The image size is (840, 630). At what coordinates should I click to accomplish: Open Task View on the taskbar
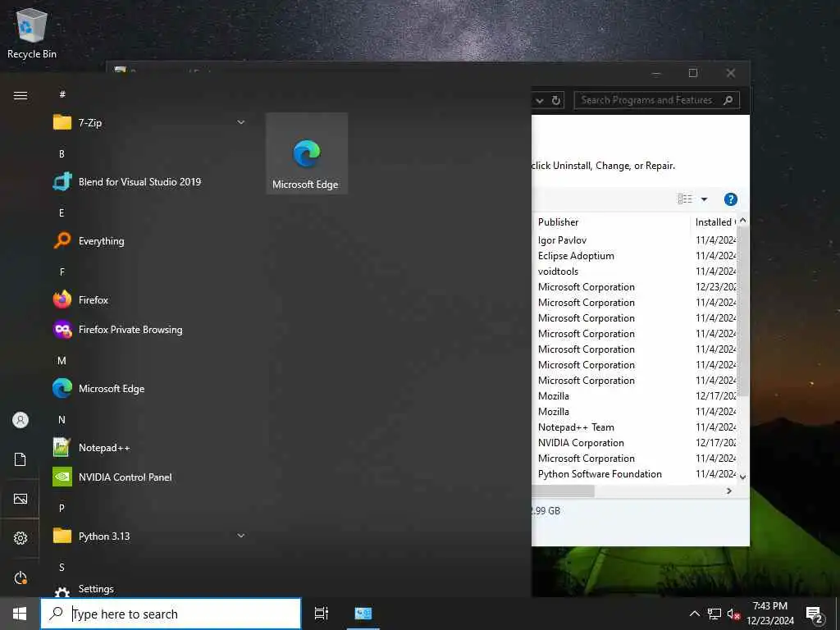[x=322, y=614]
